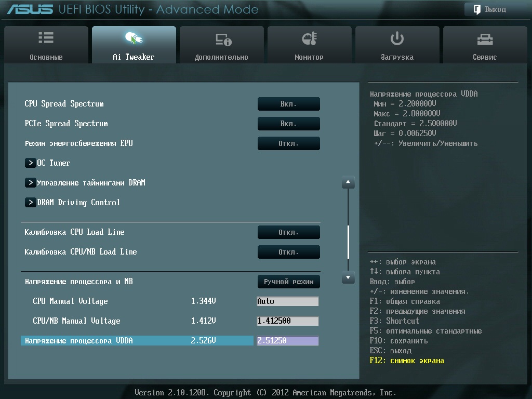Screen dimensions: 532x399
Task: Click the F12: снимок экрана hint
Action: click(407, 361)
